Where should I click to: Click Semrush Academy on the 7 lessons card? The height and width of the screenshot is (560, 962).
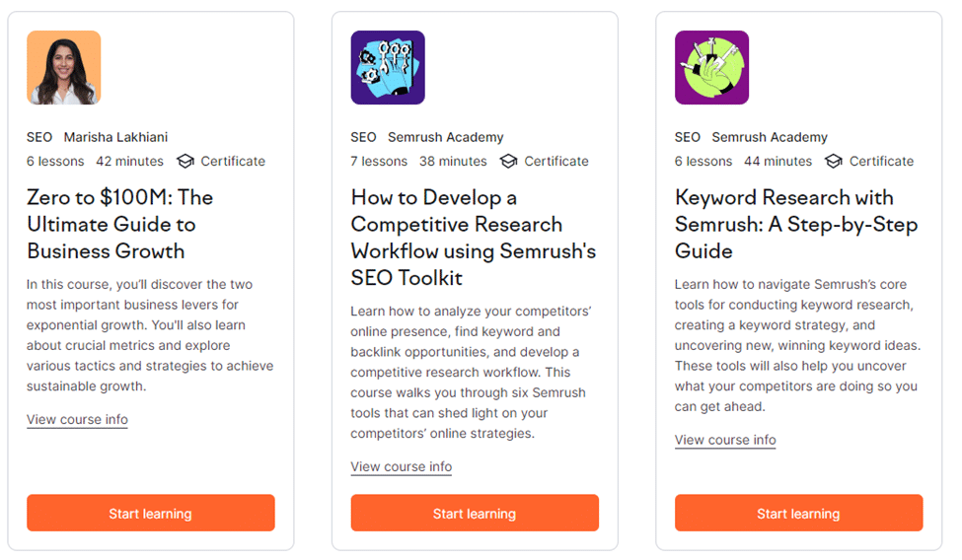[x=445, y=137]
